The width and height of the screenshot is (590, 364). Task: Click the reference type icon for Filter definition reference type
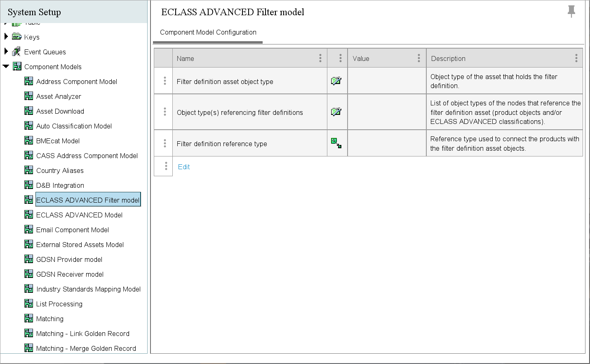[x=337, y=143]
